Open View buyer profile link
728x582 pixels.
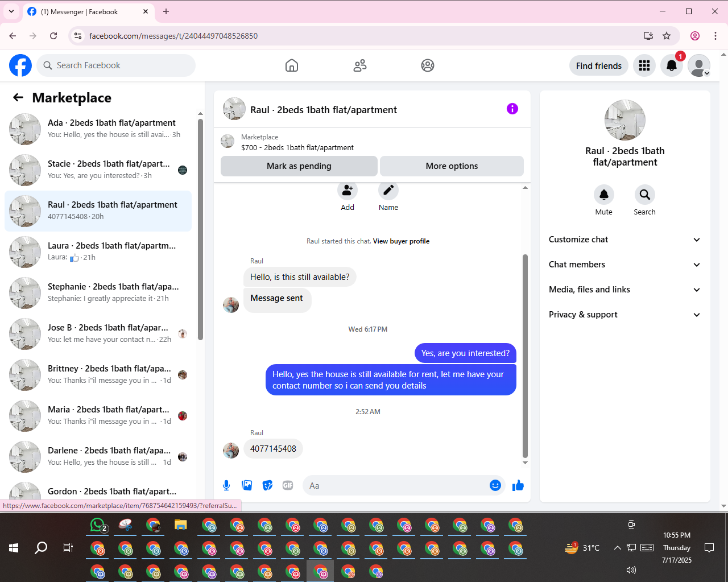pos(401,241)
